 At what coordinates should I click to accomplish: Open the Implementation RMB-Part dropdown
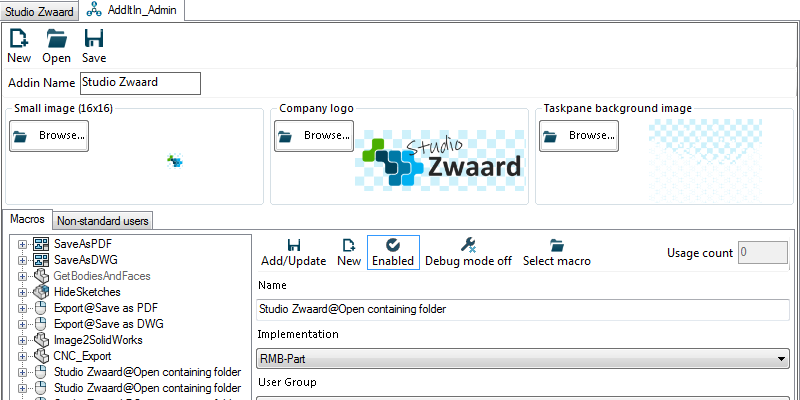[x=523, y=359]
